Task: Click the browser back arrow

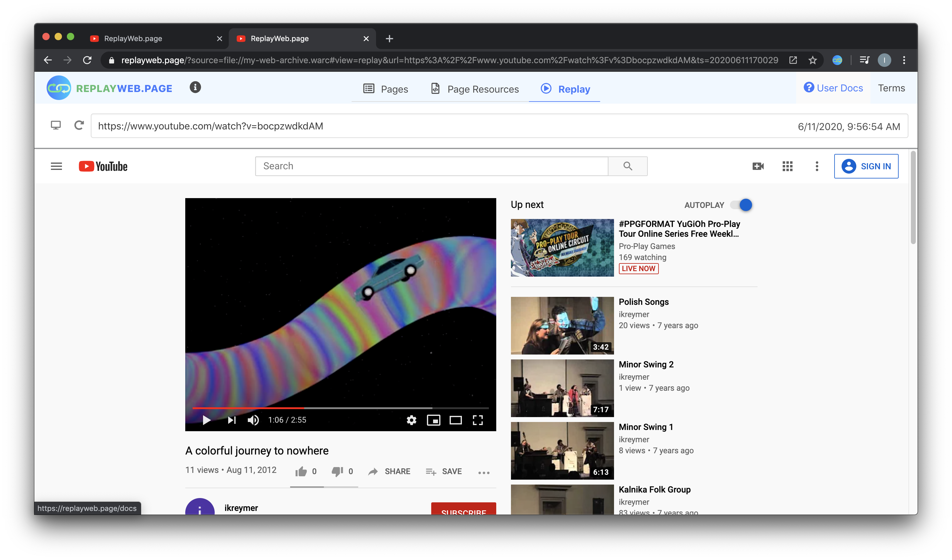Action: [48, 60]
